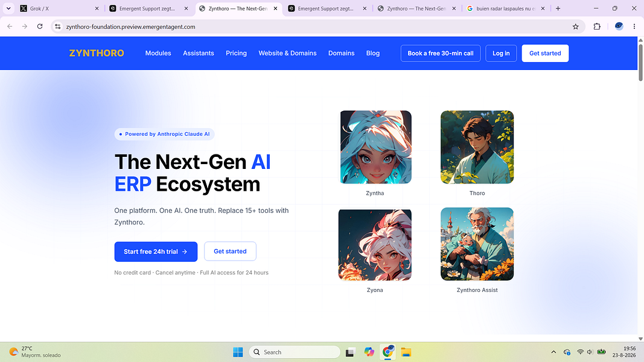644x362 pixels.
Task: Select the Zynthoro Assist avatar
Action: pos(477,244)
